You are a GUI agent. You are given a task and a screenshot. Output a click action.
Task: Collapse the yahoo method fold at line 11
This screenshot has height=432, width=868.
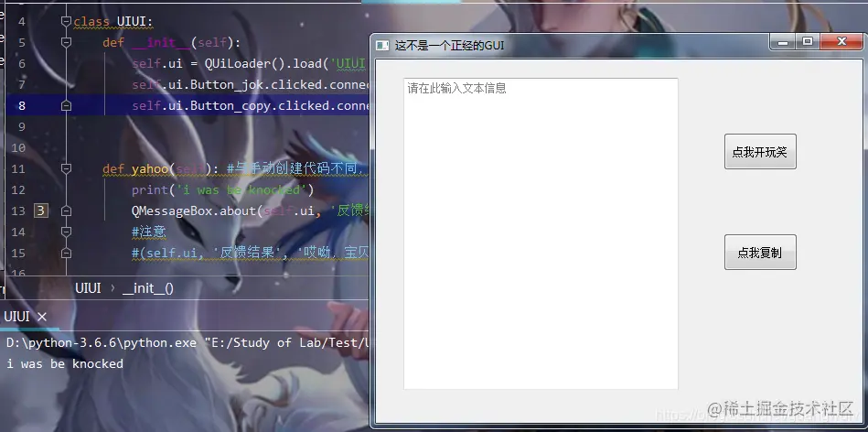click(66, 168)
